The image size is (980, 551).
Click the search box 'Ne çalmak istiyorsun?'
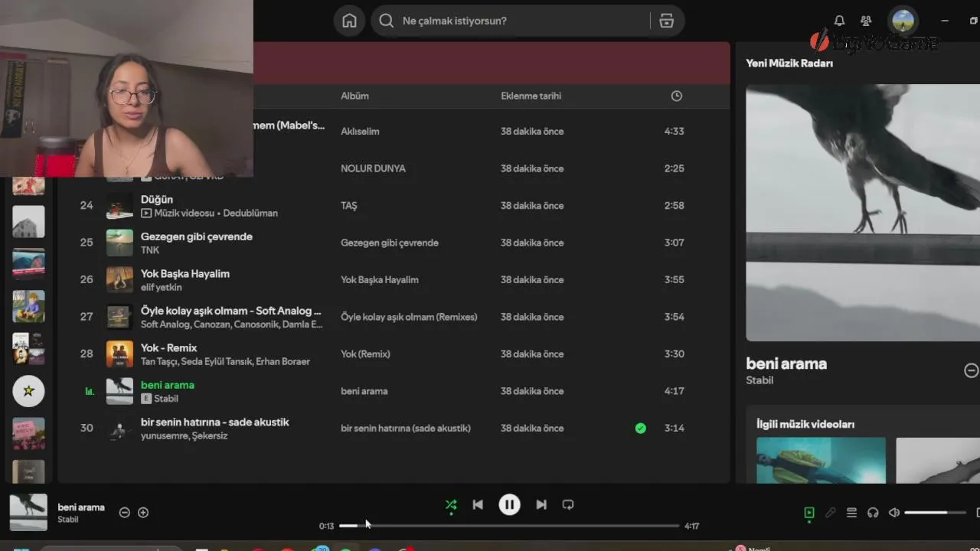[x=512, y=21]
